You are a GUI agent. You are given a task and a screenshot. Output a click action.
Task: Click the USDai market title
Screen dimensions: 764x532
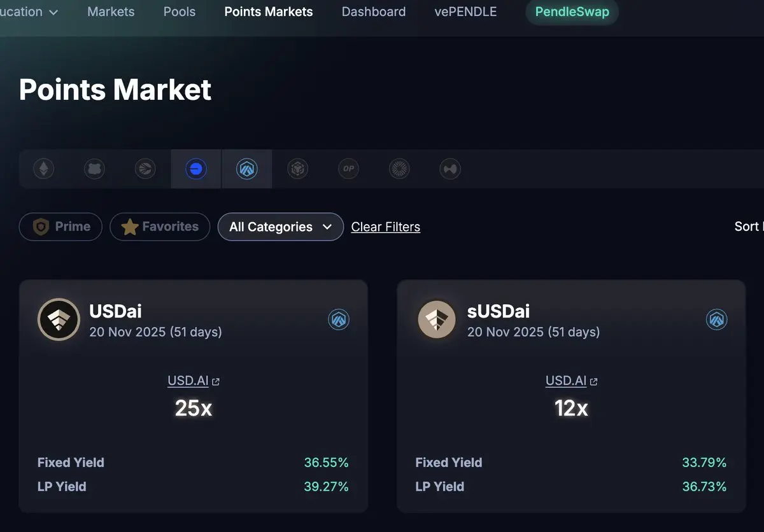[x=115, y=311]
